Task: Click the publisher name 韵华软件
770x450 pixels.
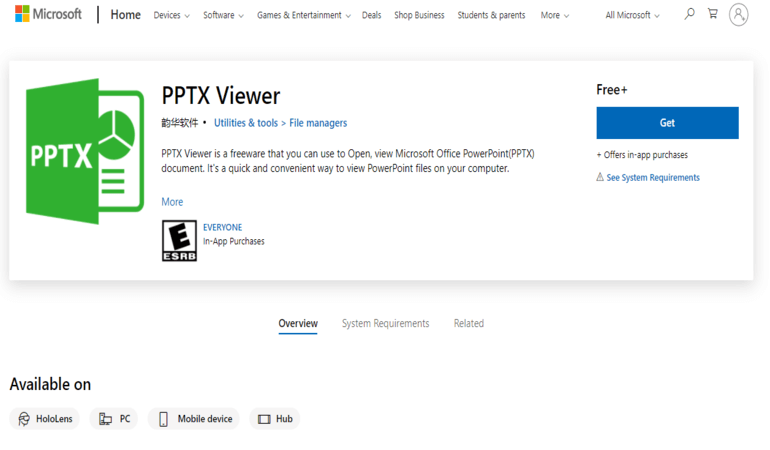Action: coord(180,123)
